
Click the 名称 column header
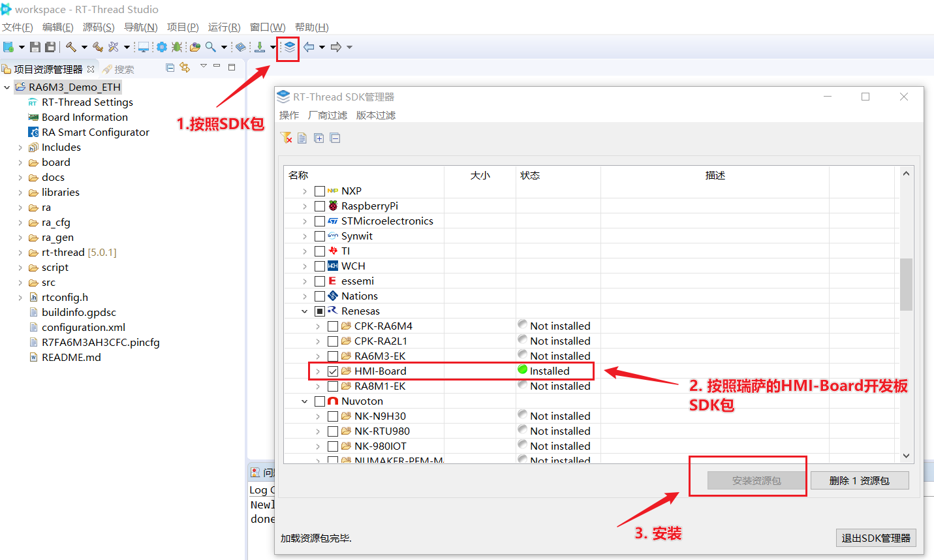(298, 175)
